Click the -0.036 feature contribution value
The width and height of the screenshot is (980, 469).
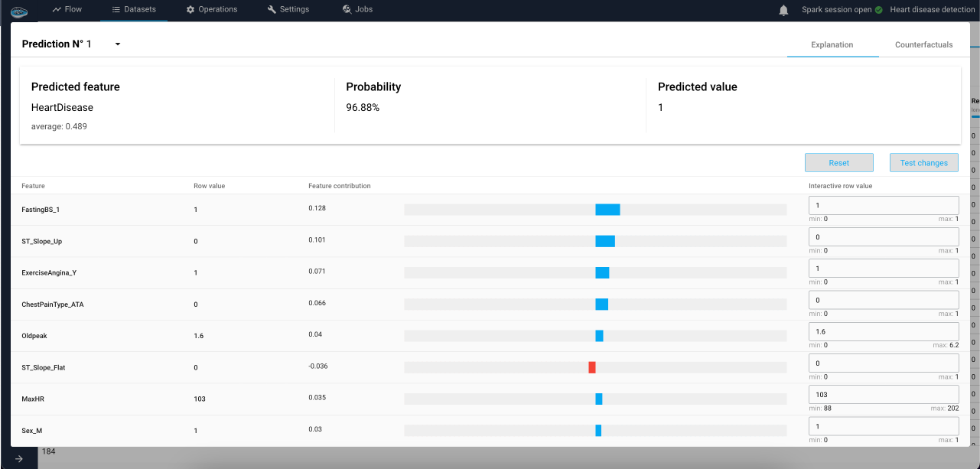coord(318,366)
